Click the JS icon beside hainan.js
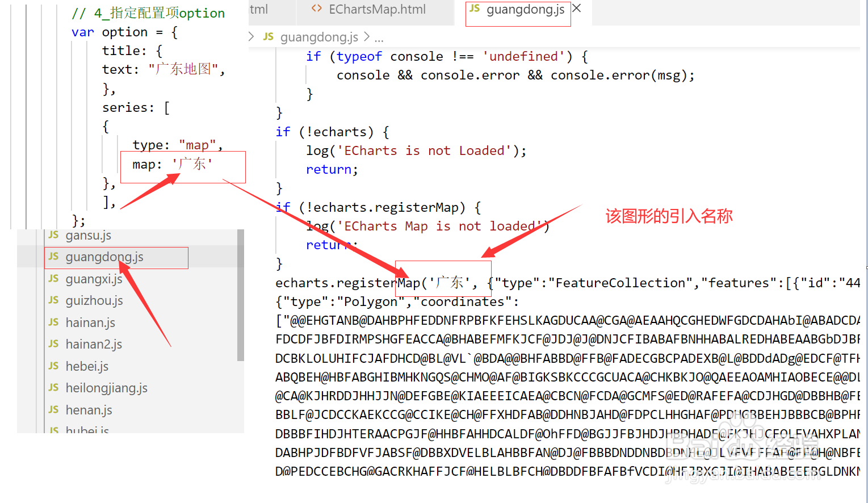This screenshot has width=868, height=503. click(x=53, y=322)
